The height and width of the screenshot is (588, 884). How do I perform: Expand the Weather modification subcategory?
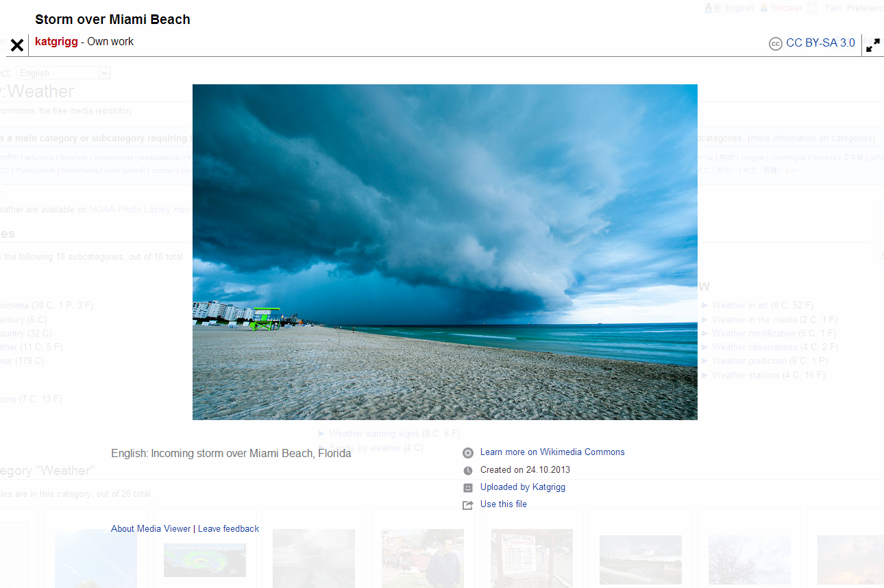(704, 334)
